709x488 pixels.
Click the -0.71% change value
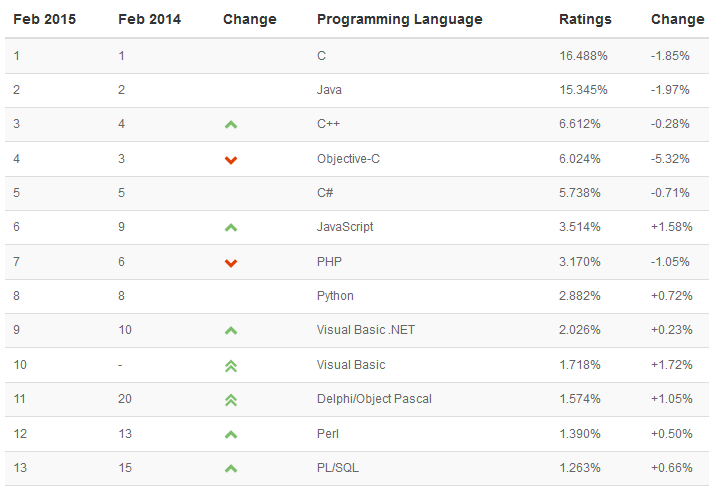(670, 193)
